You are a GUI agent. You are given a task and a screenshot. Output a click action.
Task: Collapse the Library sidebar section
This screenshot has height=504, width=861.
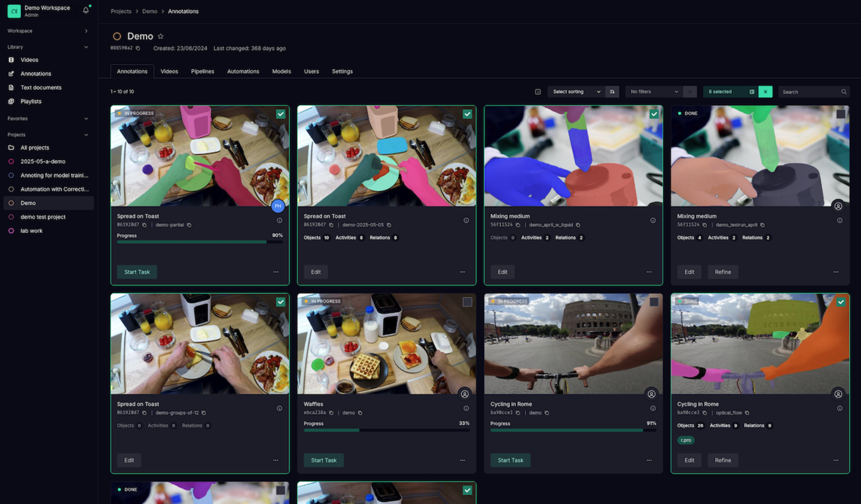coord(86,47)
